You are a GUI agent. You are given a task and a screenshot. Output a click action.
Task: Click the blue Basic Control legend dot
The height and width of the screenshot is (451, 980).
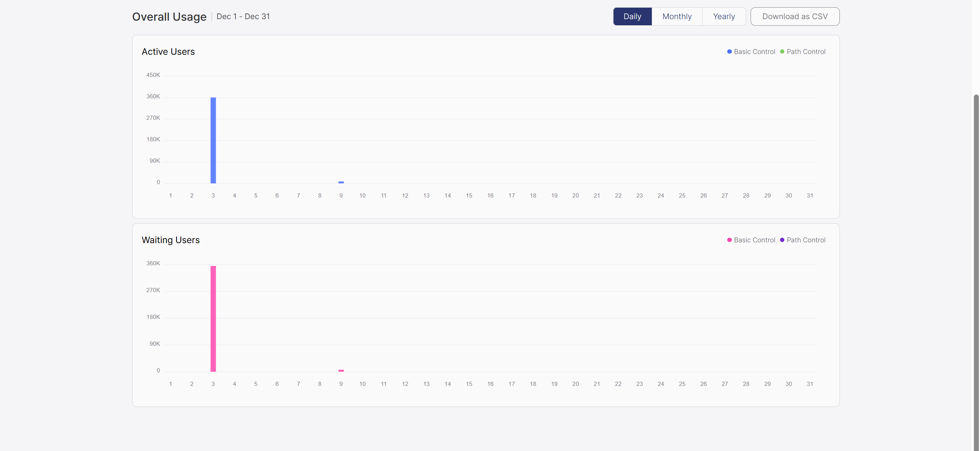tap(729, 52)
